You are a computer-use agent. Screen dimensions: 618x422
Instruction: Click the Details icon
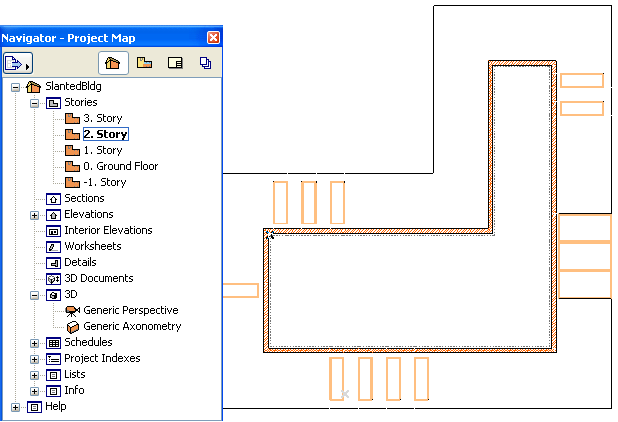53,263
